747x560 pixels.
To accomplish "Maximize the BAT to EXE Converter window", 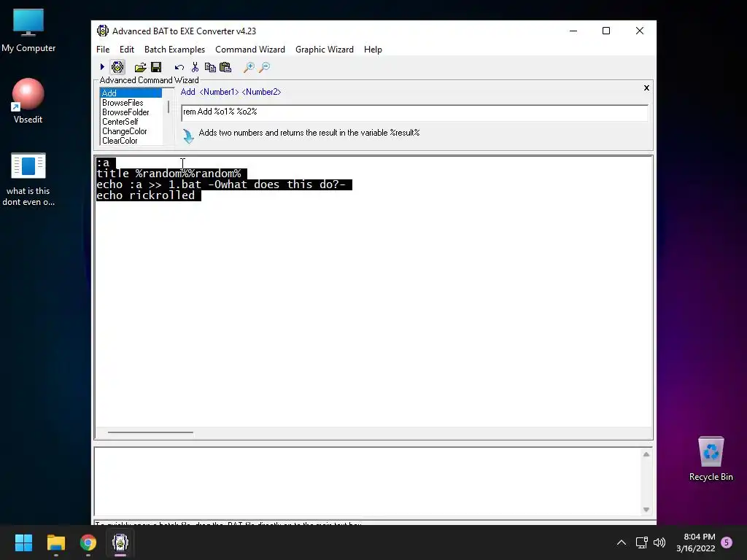I will pos(606,31).
